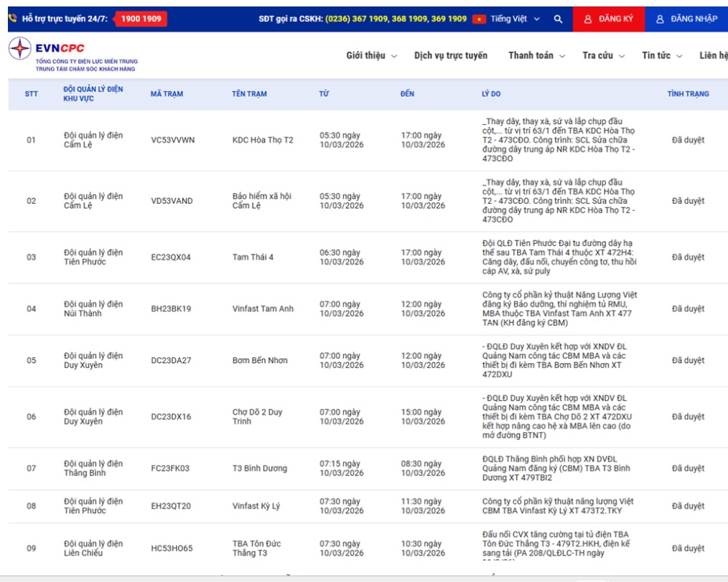
Task: Open the Tin tức menu
Action: [662, 56]
